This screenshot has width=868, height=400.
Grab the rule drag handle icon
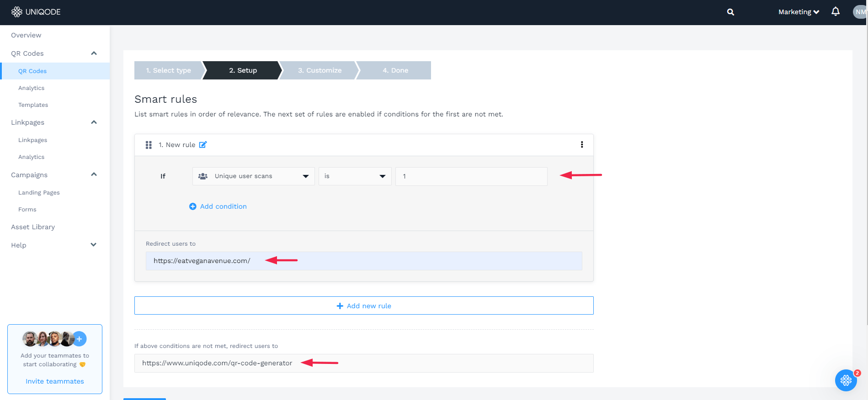coord(149,145)
